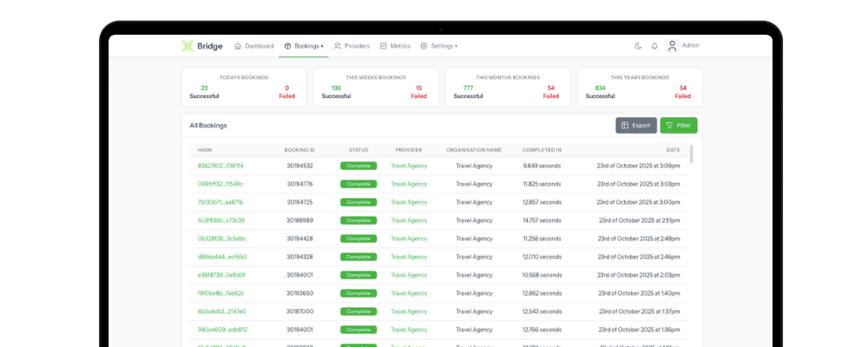Sort by the COMPLETED IN column header
Screen dimensions: 868x347
point(542,150)
